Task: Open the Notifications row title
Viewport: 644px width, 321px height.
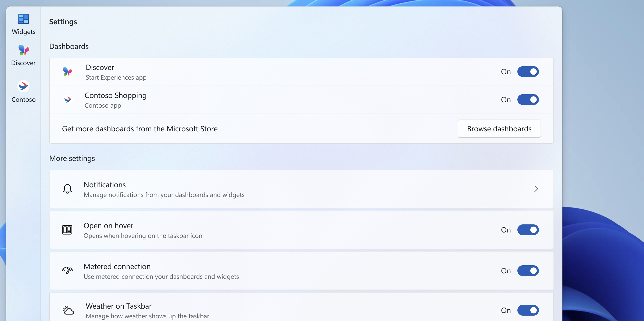Action: [105, 185]
